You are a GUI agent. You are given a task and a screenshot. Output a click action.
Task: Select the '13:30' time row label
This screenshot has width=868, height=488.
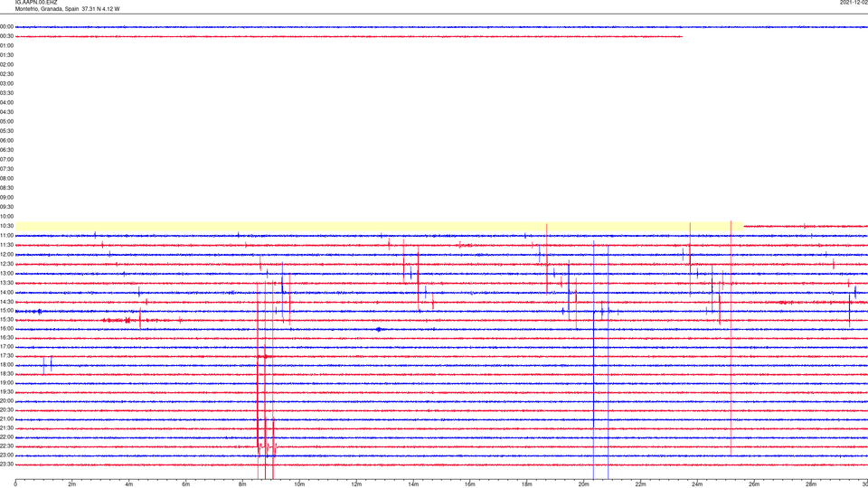coord(6,283)
